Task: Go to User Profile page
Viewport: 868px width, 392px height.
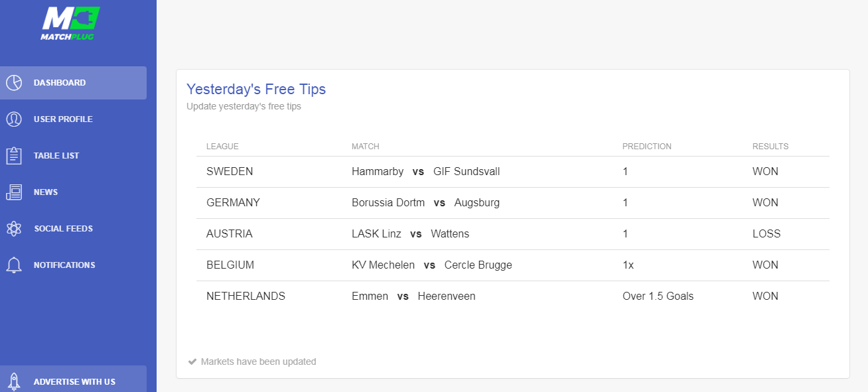Action: click(x=73, y=119)
